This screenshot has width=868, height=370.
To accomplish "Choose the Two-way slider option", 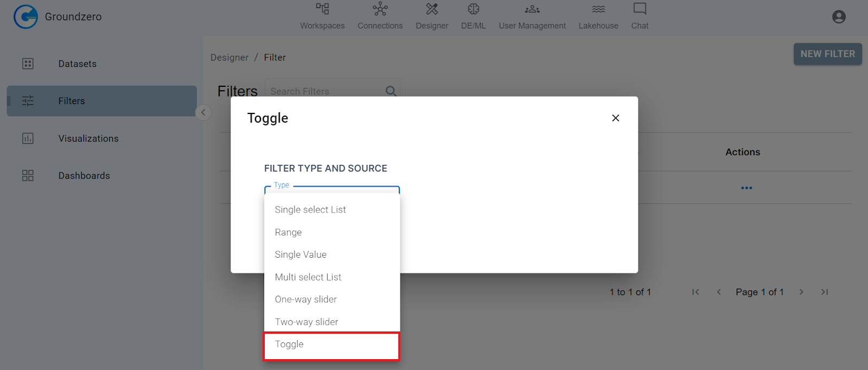I will point(306,322).
